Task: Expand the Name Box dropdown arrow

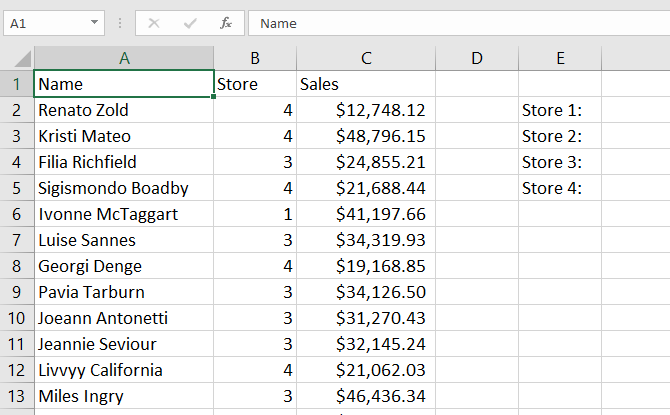Action: 94,22
